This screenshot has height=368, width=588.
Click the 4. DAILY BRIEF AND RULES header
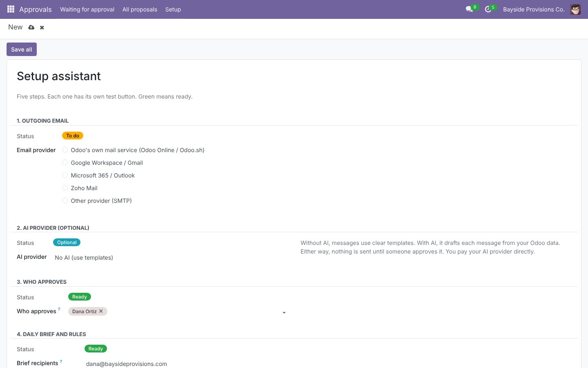click(51, 334)
